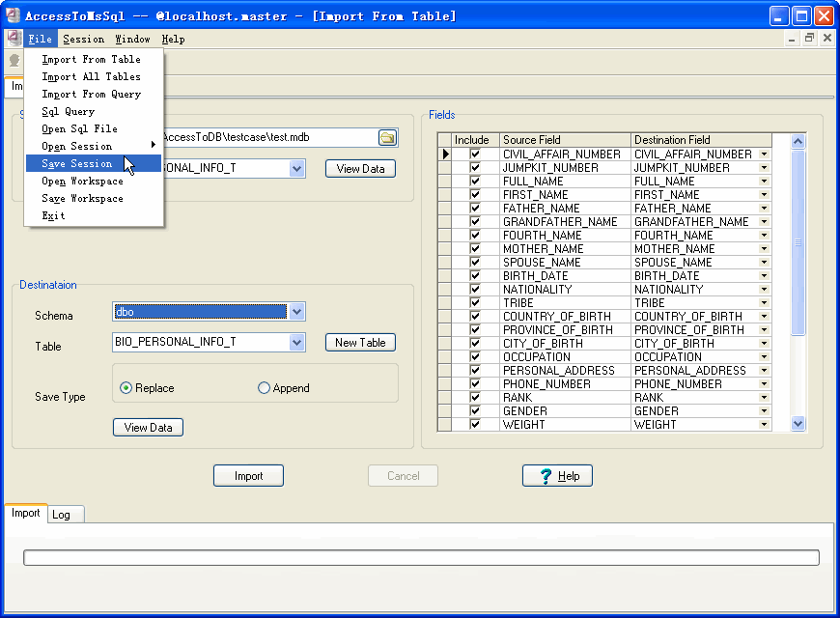The width and height of the screenshot is (840, 618).
Task: Choose Import From Query menu item
Action: (94, 95)
